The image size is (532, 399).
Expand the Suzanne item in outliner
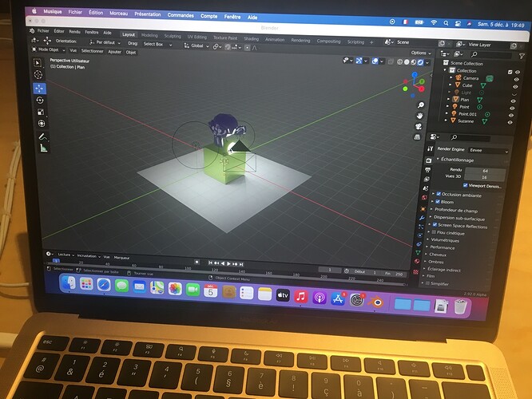446,120
